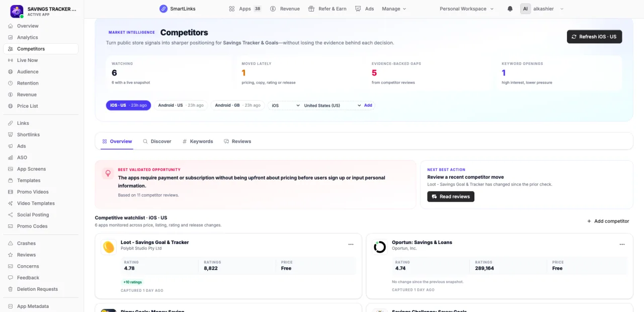Open Refer & Earn in top bar
Screen dimensions: 644x312
[327, 9]
